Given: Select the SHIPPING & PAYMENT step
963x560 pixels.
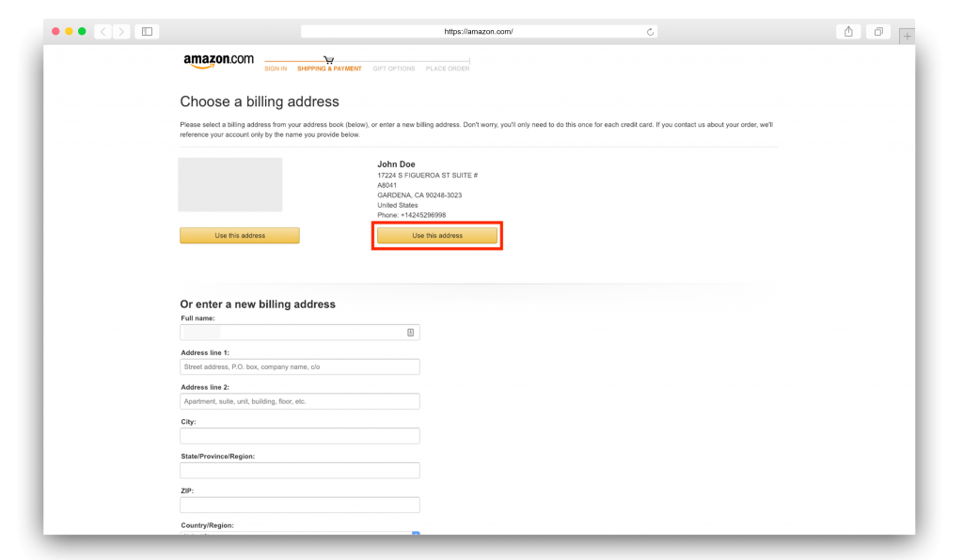Looking at the screenshot, I should pos(329,69).
